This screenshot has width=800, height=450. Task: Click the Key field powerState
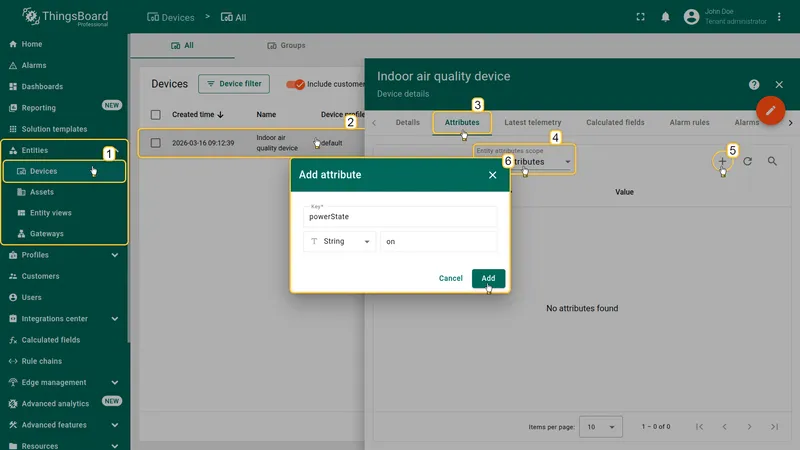[x=400, y=217]
